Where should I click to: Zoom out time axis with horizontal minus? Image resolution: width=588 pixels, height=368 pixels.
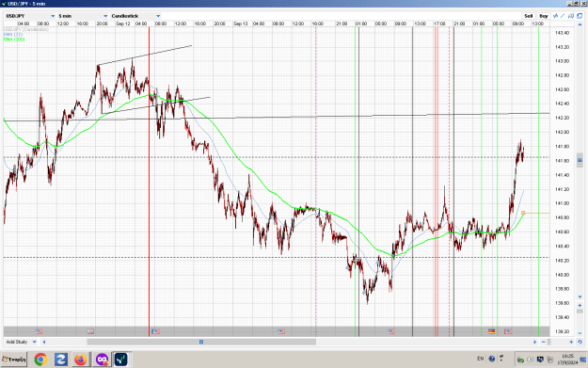point(544,342)
